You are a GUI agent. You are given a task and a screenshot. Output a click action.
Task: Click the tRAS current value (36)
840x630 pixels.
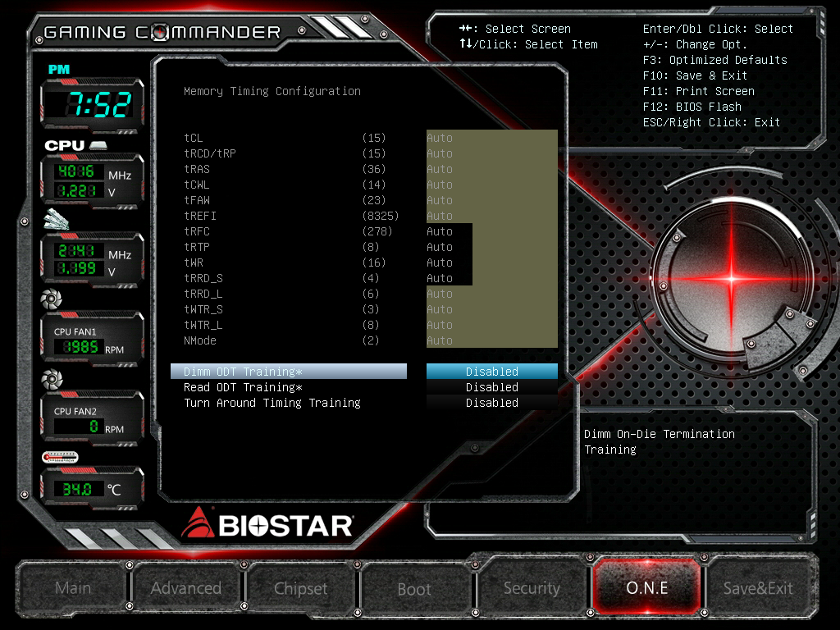(374, 169)
